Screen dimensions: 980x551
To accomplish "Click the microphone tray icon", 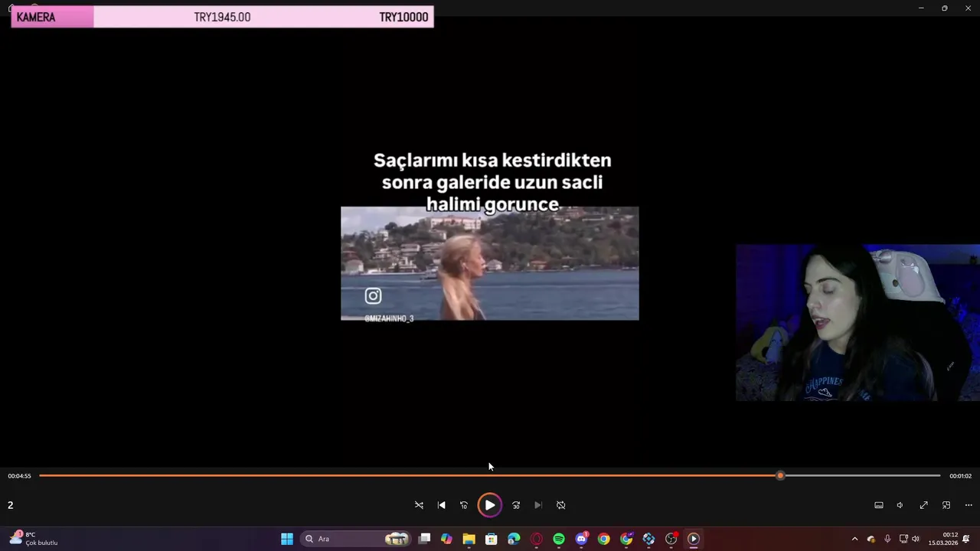I will (887, 539).
